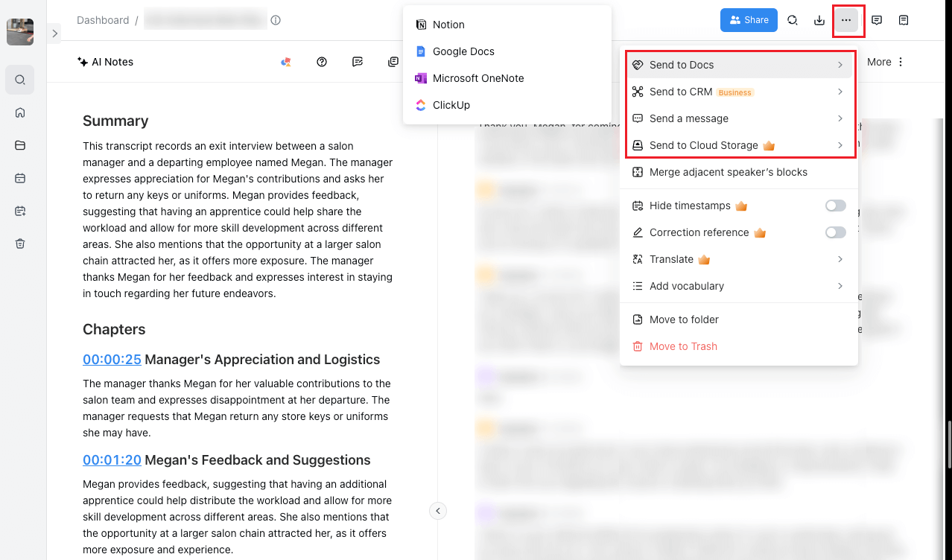
Task: Click the Dashboard breadcrumb link
Action: point(103,20)
